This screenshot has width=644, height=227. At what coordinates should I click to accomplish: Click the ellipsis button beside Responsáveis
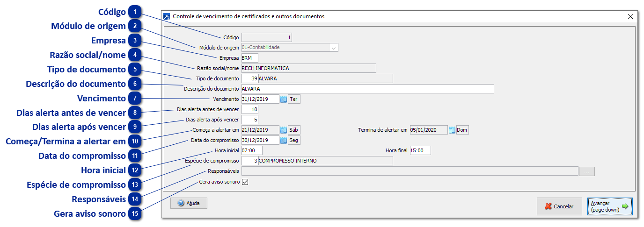coord(586,171)
